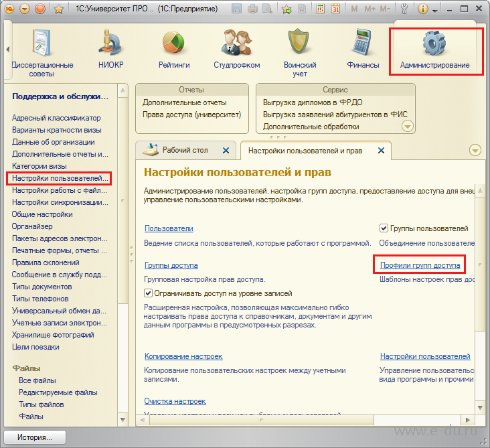Open Дополнительные отчеты in Отчеты panel
The image size is (490, 448).
pos(184,102)
